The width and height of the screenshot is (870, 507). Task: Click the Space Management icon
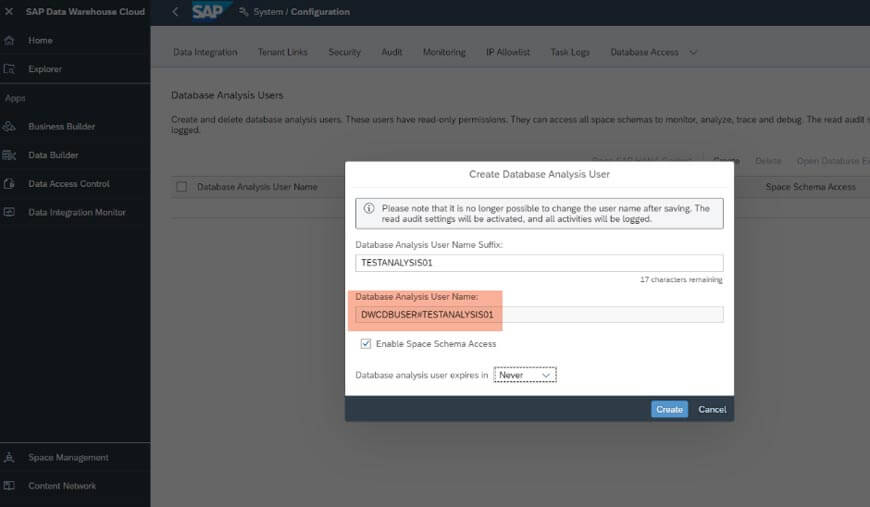(x=9, y=458)
